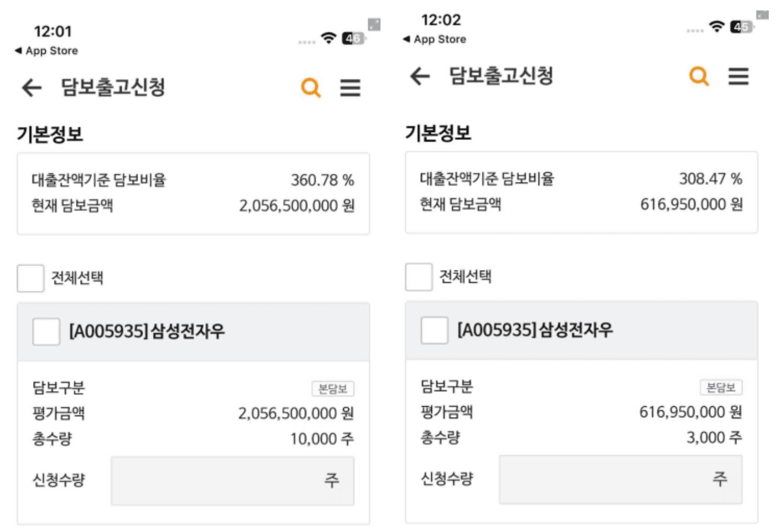Check 전체선택 box on the left screen
This screenshot has height=532, width=778.
click(x=30, y=278)
